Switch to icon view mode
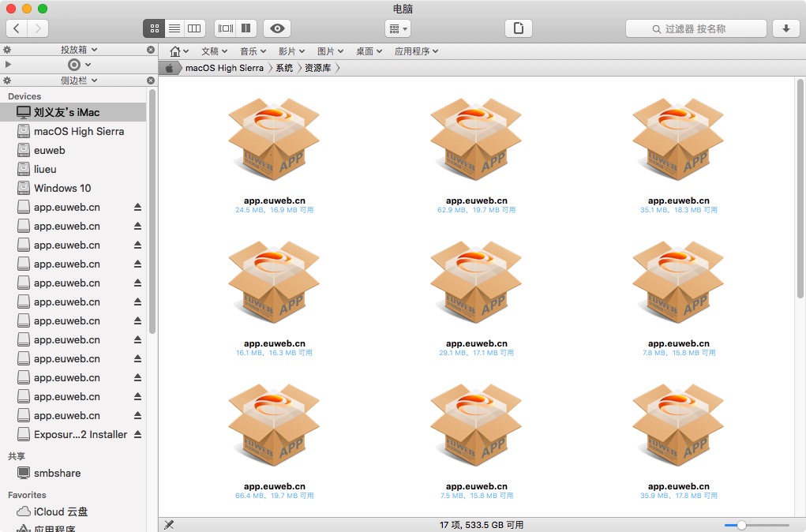 click(154, 28)
